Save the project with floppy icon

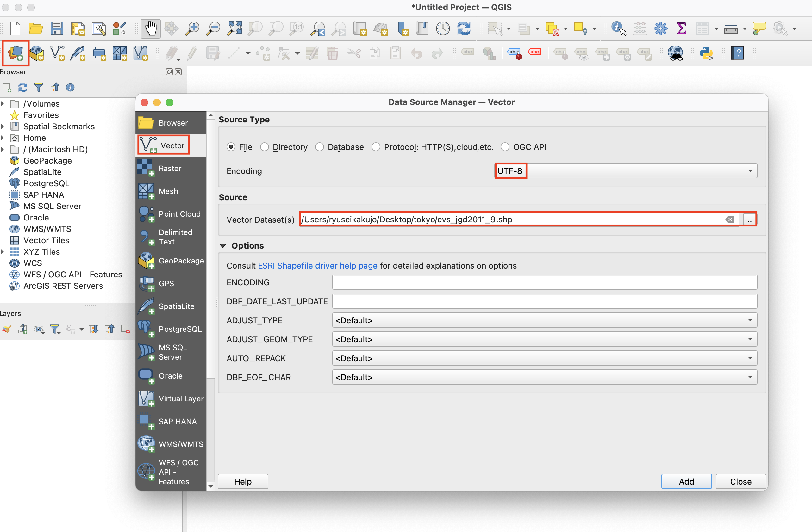pyautogui.click(x=57, y=28)
